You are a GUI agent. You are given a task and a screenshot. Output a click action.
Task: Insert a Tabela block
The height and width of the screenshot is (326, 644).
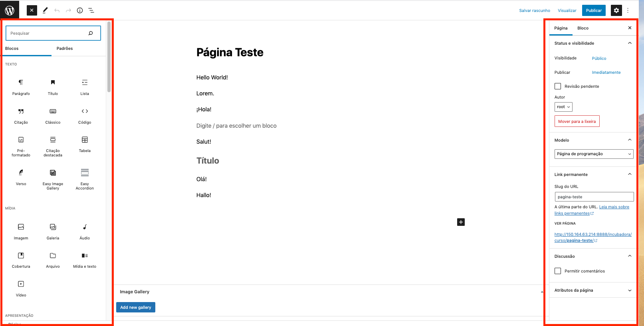85,144
